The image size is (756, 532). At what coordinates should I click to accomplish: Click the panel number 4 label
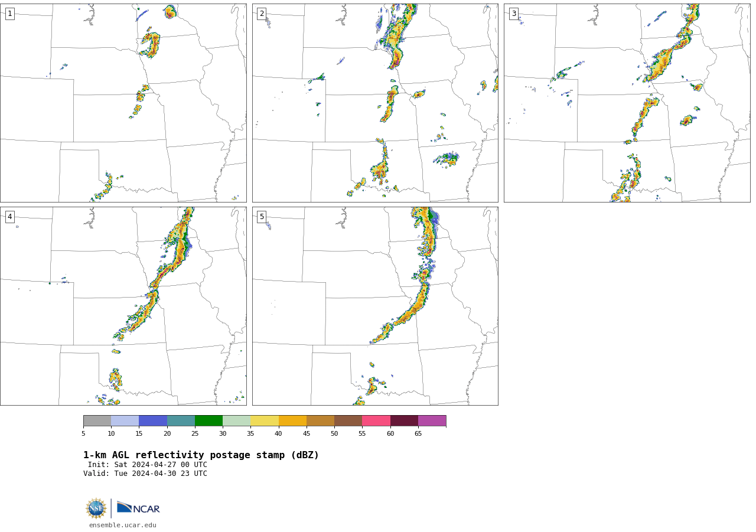click(x=9, y=217)
